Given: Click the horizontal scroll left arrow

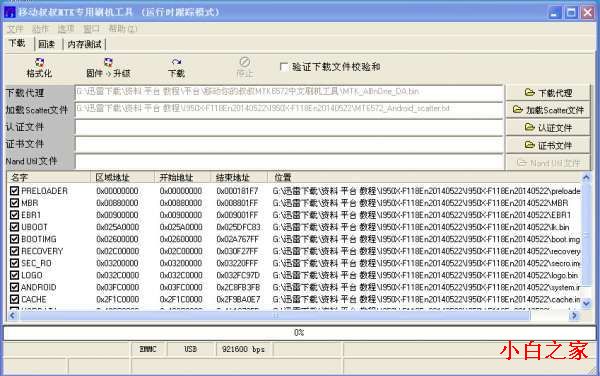Looking at the screenshot, I should tap(12, 316).
